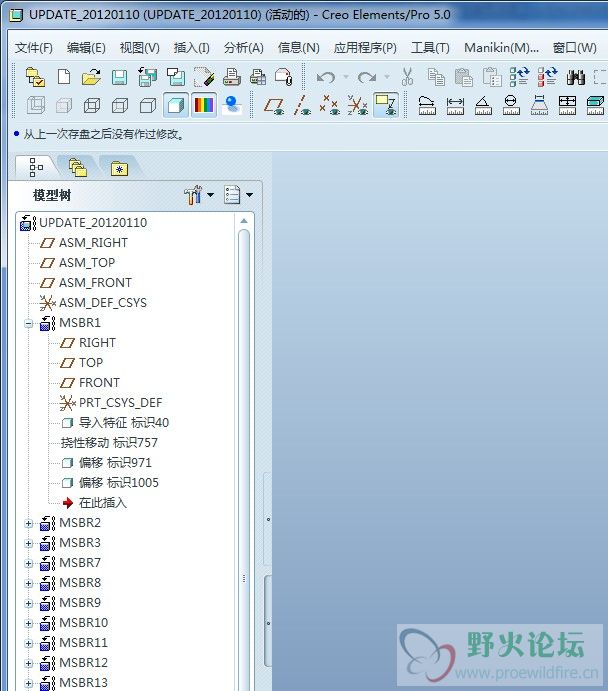The width and height of the screenshot is (608, 691).
Task: Open an existing file from toolbar
Action: [91, 77]
